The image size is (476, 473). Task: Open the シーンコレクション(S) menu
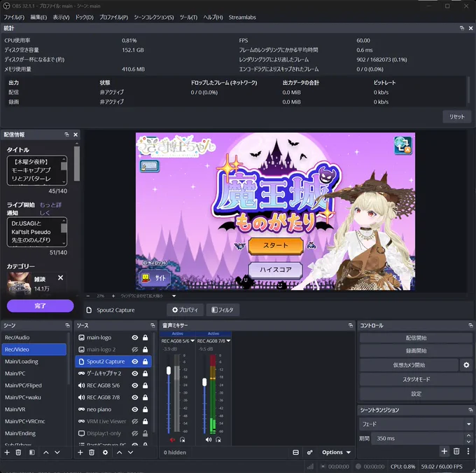pos(154,18)
